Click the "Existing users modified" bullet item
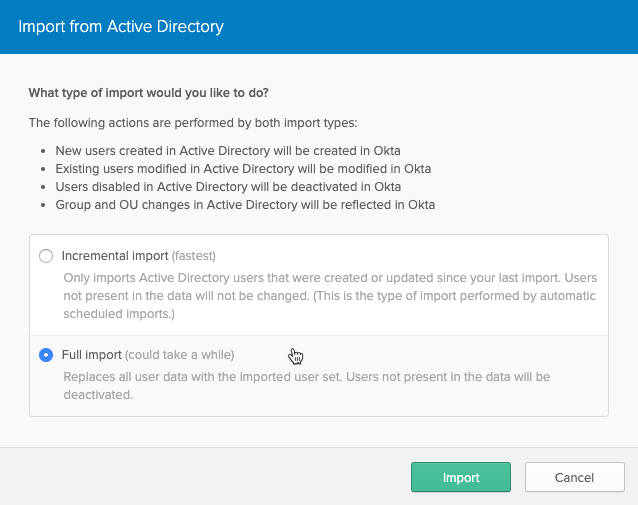The width and height of the screenshot is (638, 505). 243,169
